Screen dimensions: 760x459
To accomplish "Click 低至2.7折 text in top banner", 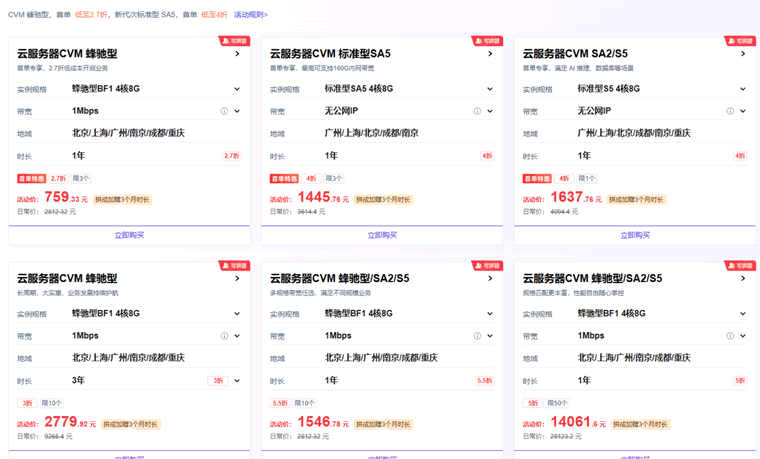I will [x=92, y=15].
